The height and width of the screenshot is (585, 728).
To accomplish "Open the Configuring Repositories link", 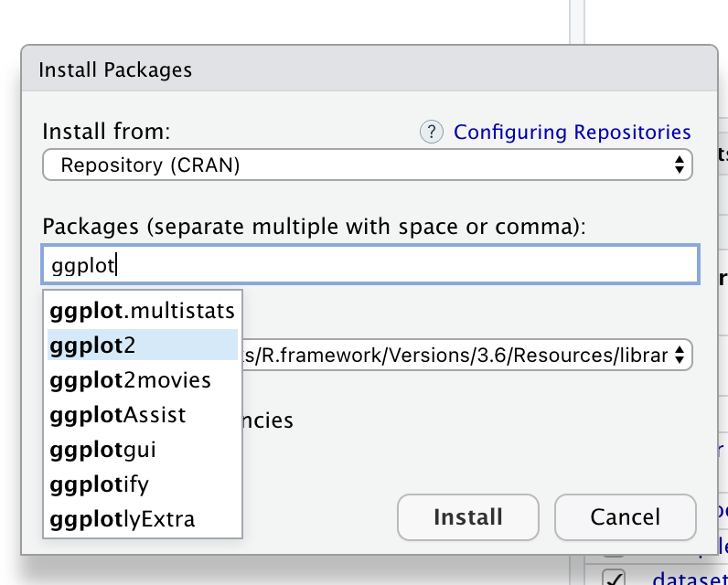I will click(572, 133).
